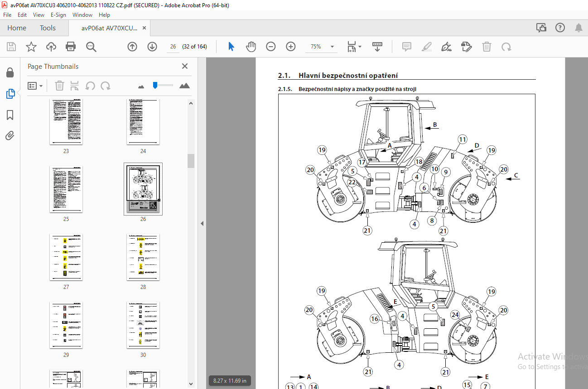Select page 28 thumbnail
Screen dimensions: 588x389
(x=143, y=257)
